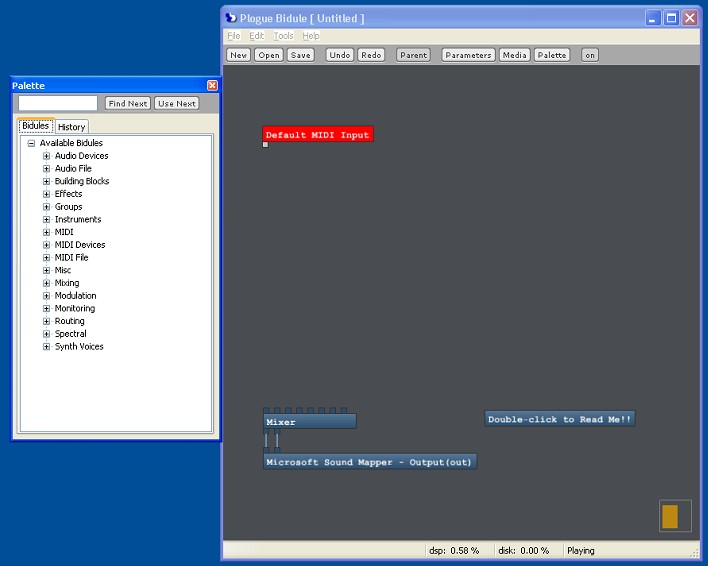Expand the Monitoring category
The height and width of the screenshot is (566, 708).
47,309
